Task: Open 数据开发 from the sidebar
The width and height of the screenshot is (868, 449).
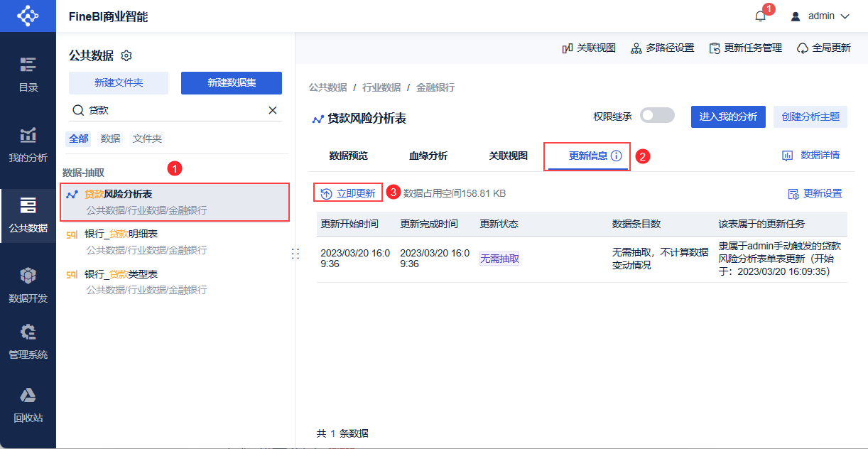Action: (28, 286)
